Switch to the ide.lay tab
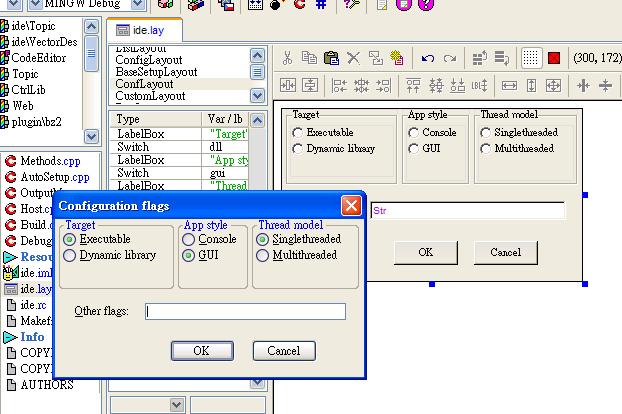 [x=141, y=31]
